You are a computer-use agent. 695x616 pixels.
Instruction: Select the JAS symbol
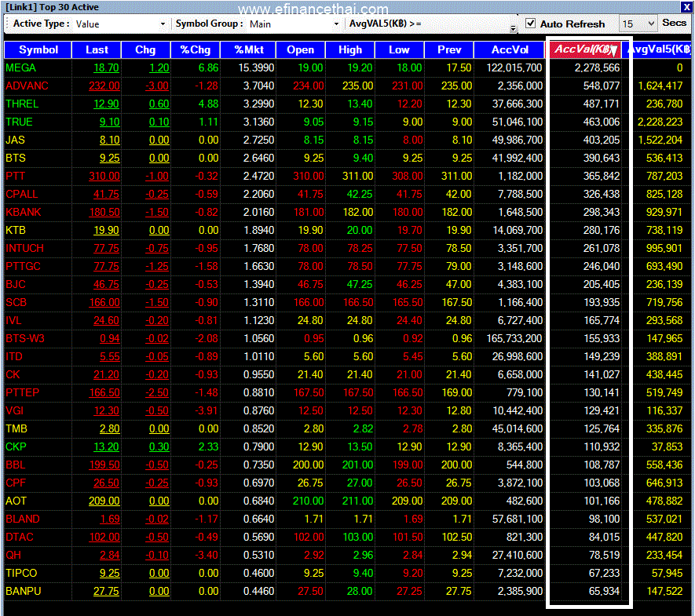[x=15, y=140]
